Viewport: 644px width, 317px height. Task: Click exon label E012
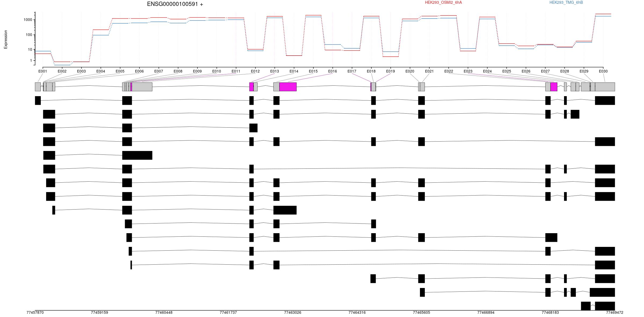pos(255,71)
